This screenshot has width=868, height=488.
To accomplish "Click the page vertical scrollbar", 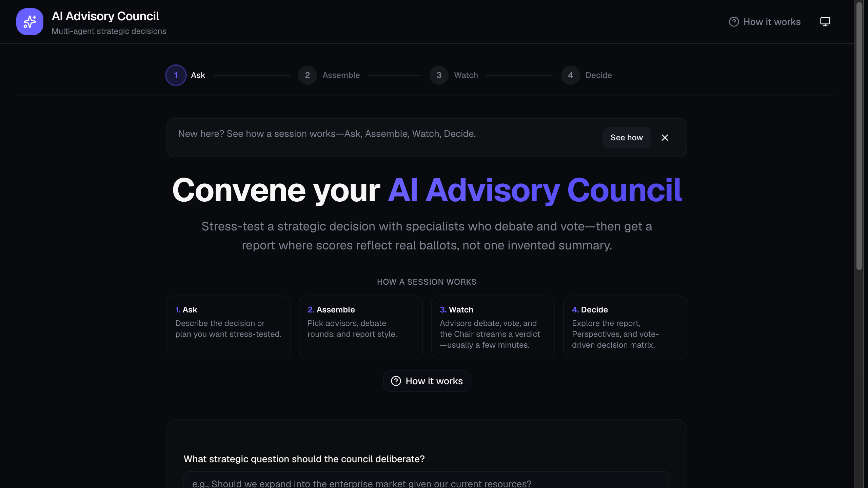I will 859,136.
